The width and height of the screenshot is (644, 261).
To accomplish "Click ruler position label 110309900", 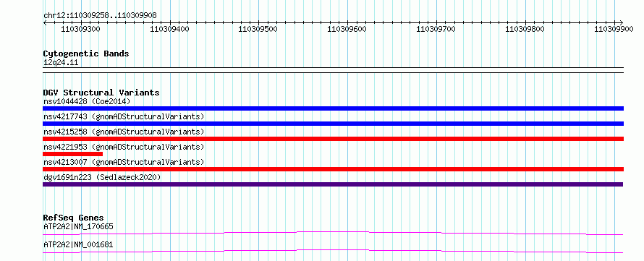I will pos(614,29).
